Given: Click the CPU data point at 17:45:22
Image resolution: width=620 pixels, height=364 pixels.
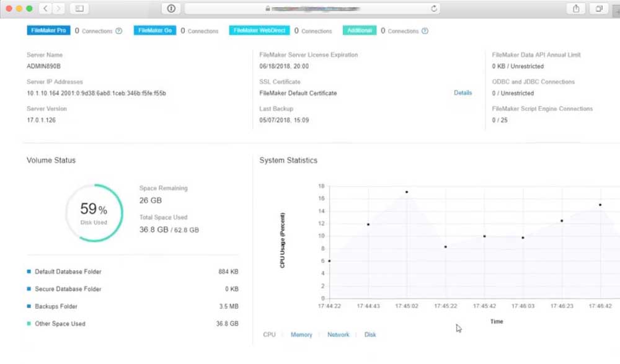Looking at the screenshot, I should coord(446,247).
